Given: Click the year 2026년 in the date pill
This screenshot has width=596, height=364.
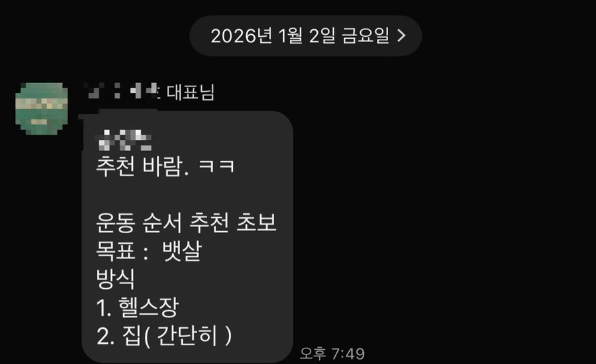Looking at the screenshot, I should pos(242,36).
